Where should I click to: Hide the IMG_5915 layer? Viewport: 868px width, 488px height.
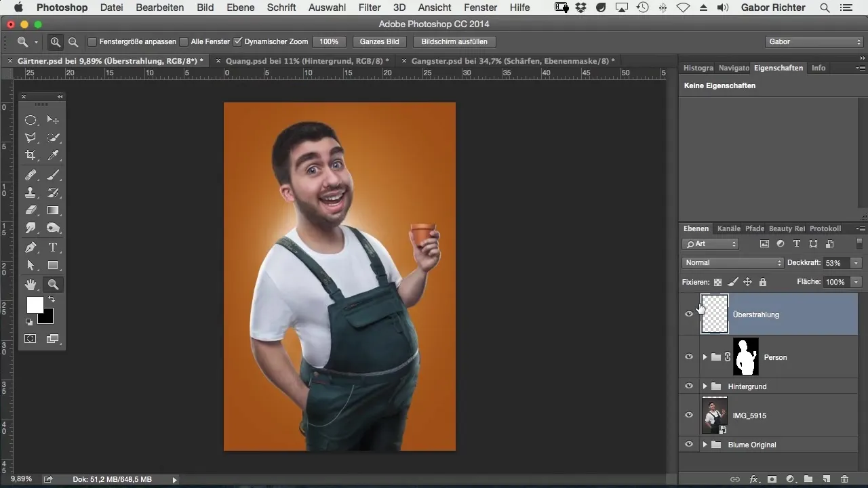[689, 415]
